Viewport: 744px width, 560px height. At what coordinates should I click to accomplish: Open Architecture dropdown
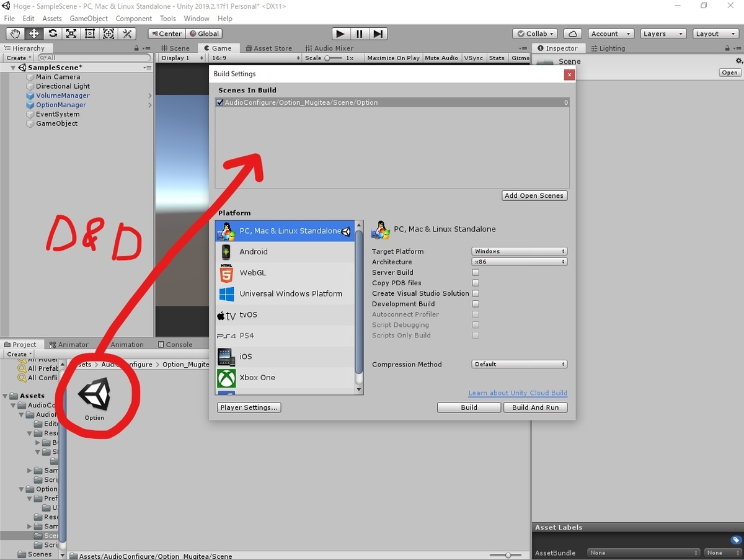[520, 262]
